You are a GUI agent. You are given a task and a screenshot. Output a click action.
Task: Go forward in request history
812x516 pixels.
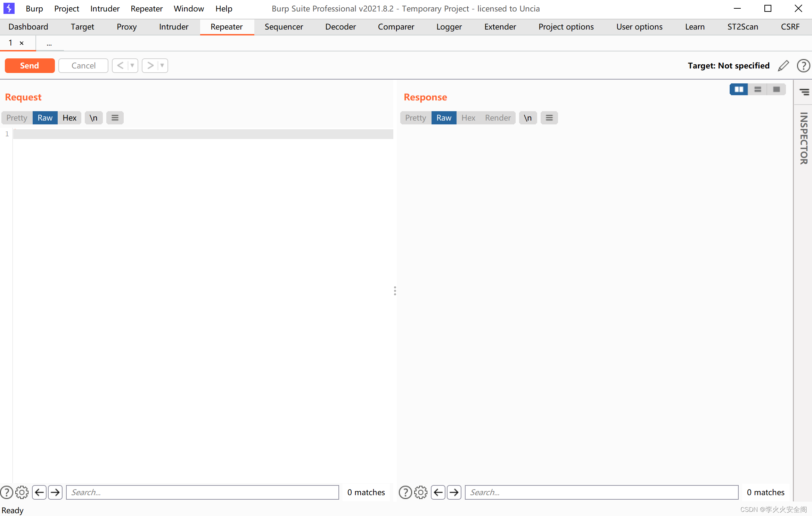(x=150, y=66)
